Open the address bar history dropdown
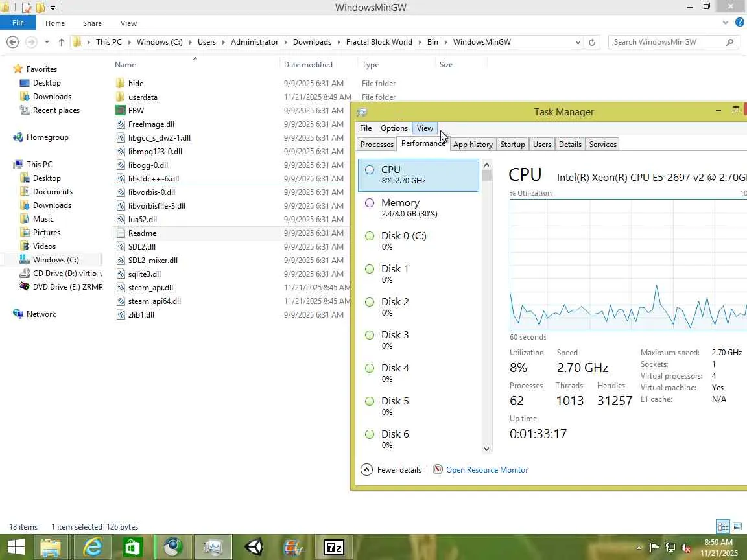747x560 pixels. pos(577,42)
